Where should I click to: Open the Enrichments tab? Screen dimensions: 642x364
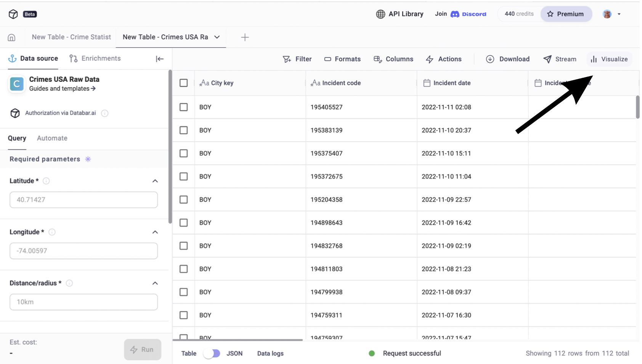[x=95, y=58]
